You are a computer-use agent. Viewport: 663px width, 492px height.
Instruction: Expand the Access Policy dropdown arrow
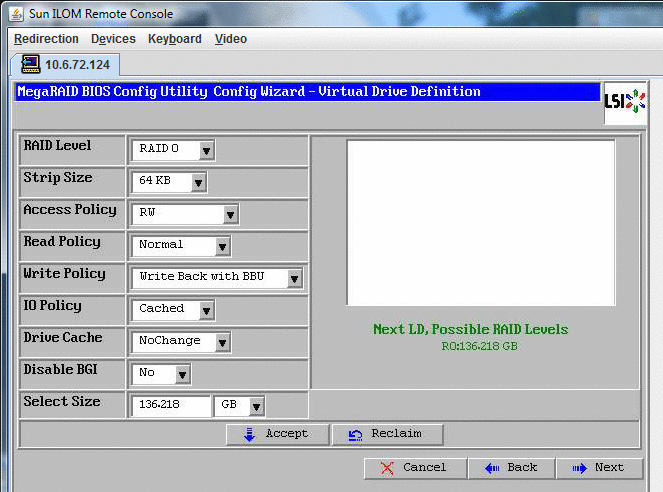click(230, 215)
